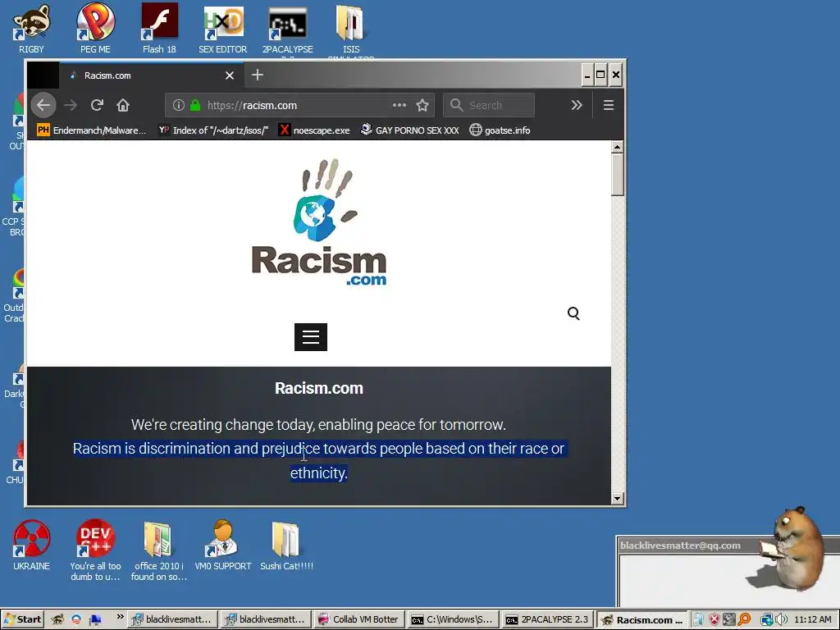This screenshot has width=840, height=630.
Task: Select the Racism.com tab
Action: pyautogui.click(x=151, y=75)
